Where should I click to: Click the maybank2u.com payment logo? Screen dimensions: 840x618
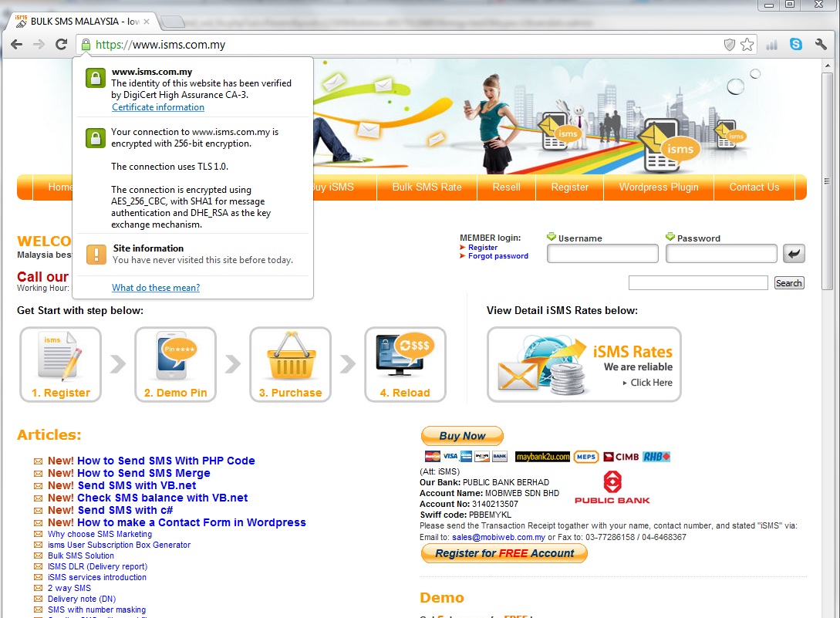coord(543,457)
